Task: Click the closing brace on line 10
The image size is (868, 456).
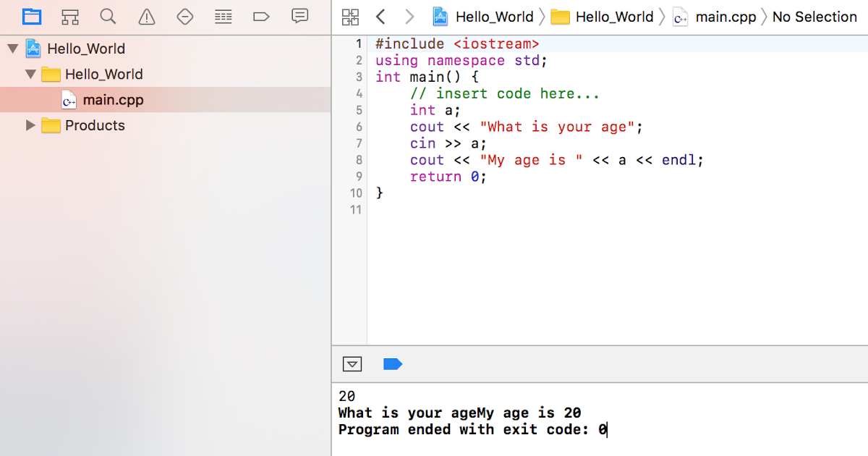Action: click(380, 194)
